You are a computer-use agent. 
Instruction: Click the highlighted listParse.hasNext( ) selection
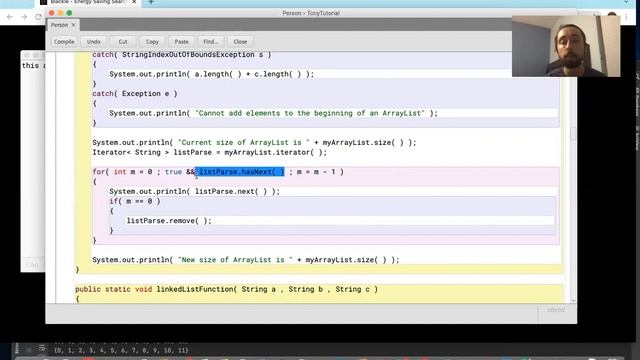(240, 172)
